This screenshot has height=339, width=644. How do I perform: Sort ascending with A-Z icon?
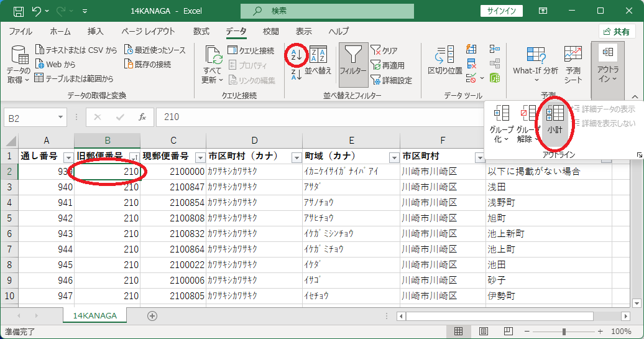296,55
